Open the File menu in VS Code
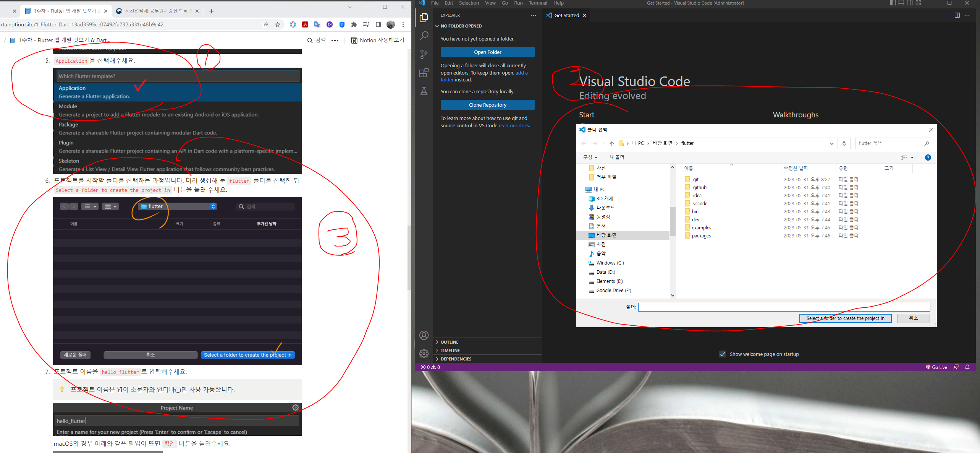 coord(435,3)
